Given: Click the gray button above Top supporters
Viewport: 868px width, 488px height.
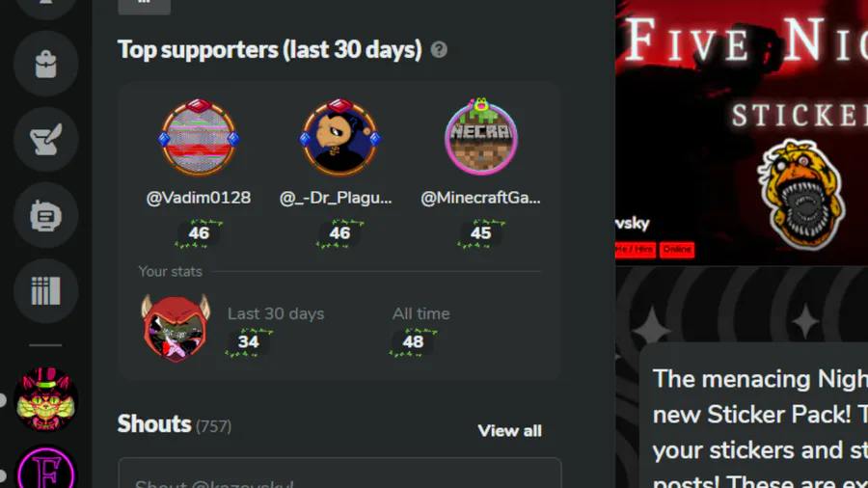Looking at the screenshot, I should coord(145,7).
